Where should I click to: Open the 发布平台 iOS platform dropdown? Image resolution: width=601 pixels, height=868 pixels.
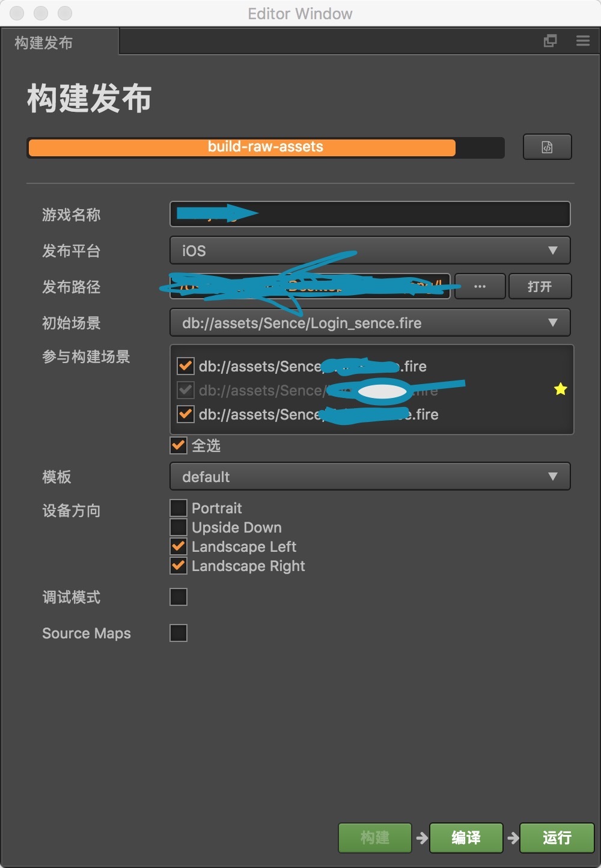(x=370, y=250)
